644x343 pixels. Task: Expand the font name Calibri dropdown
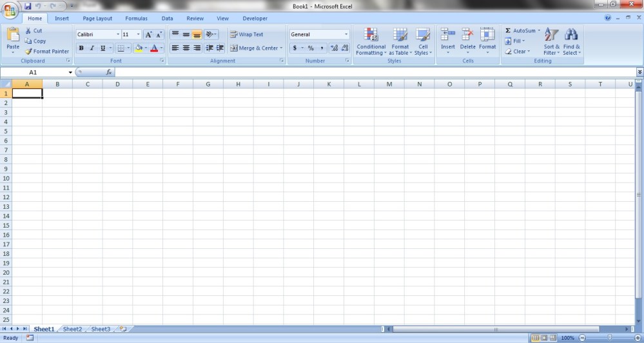118,35
